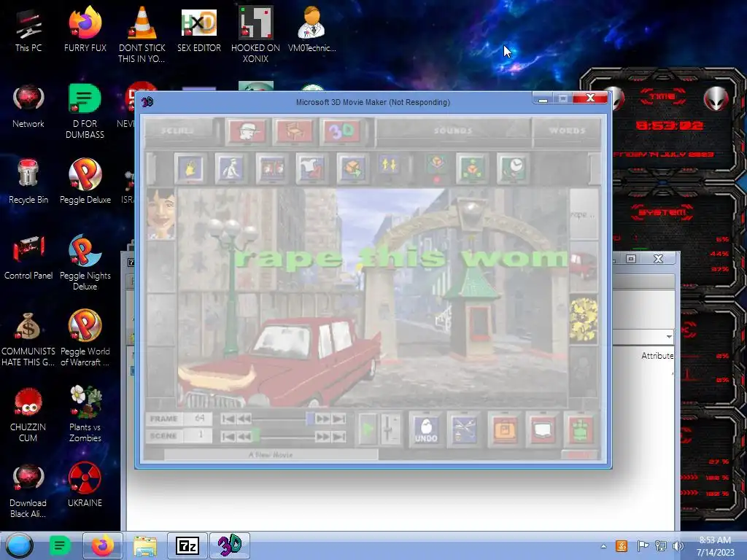The width and height of the screenshot is (747, 560).
Task: Click the Frame number field showing 64
Action: [x=198, y=419]
